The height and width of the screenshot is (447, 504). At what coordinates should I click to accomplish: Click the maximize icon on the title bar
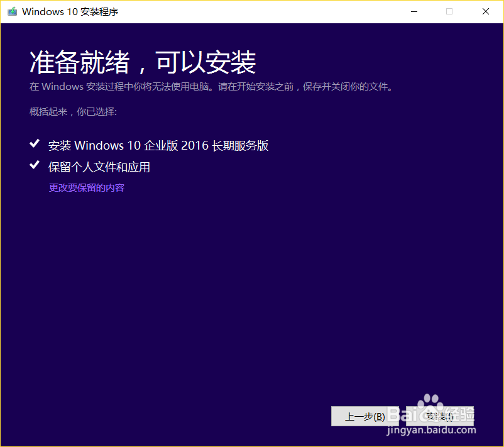pos(449,11)
